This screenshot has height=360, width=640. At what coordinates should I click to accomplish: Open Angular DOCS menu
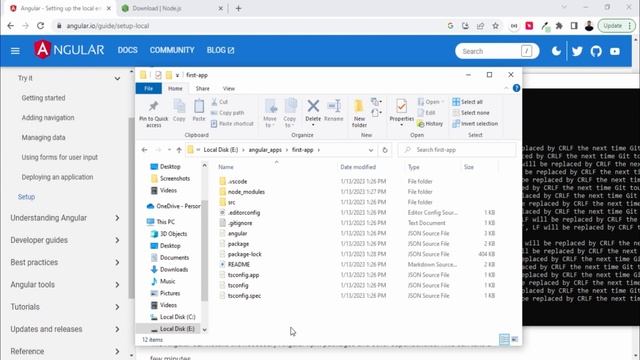[127, 50]
